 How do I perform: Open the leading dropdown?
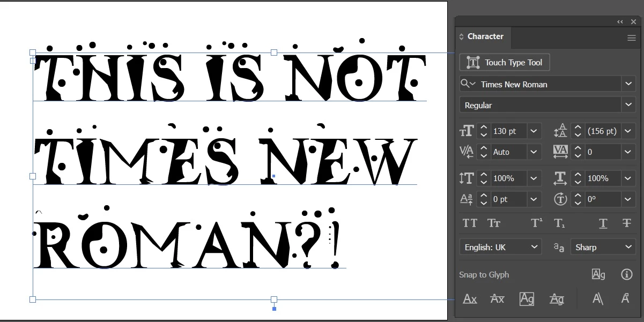(628, 131)
